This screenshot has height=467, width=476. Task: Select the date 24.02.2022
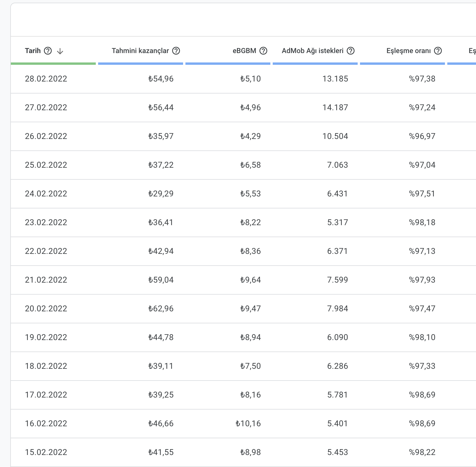coord(46,194)
